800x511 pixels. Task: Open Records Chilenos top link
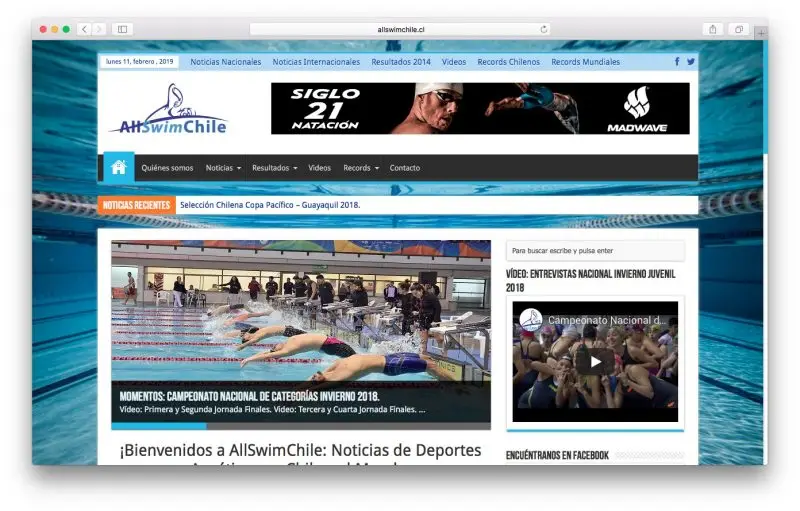pyautogui.click(x=509, y=62)
